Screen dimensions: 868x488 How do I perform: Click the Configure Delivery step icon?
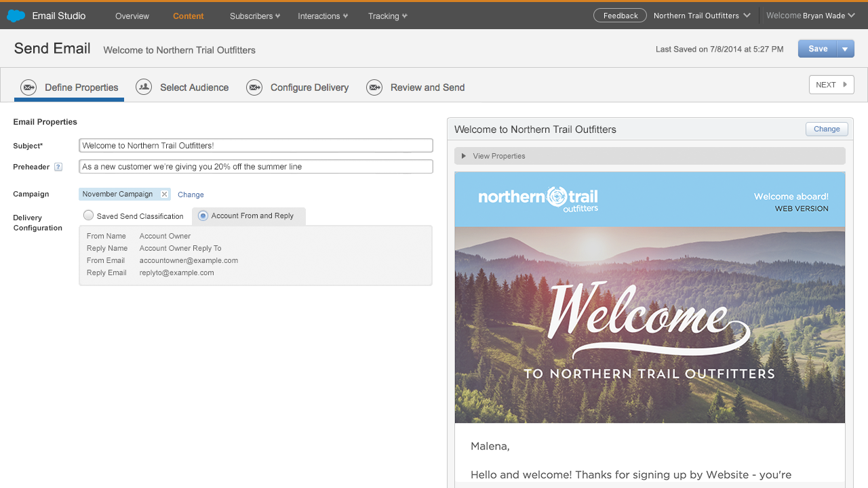point(254,87)
